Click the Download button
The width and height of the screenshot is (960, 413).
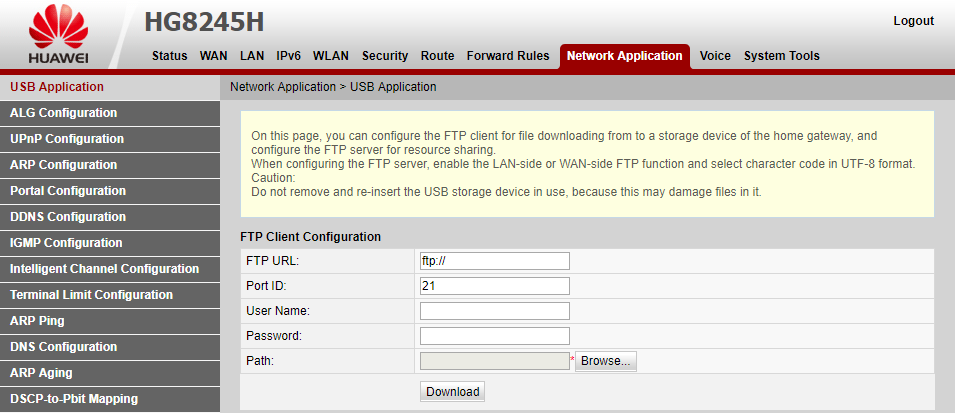tap(452, 392)
